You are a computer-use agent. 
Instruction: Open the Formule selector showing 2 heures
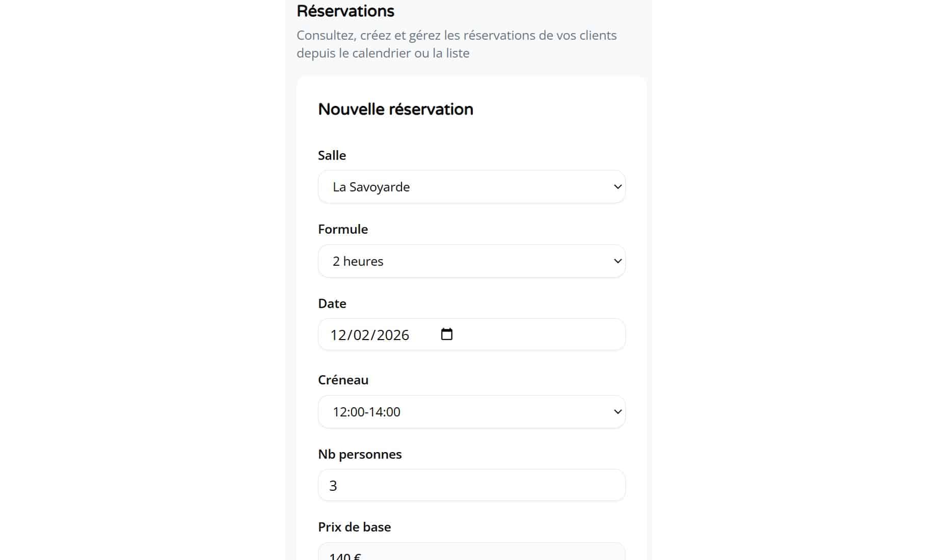471,261
